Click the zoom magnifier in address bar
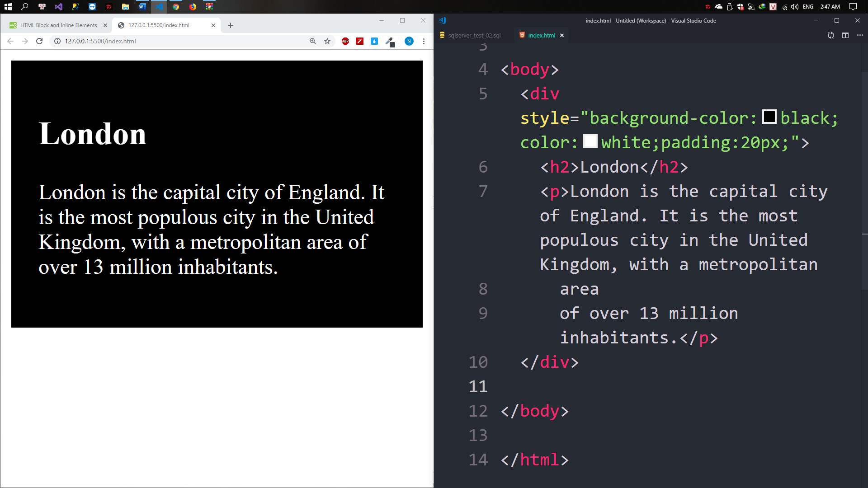868x488 pixels. click(x=312, y=41)
